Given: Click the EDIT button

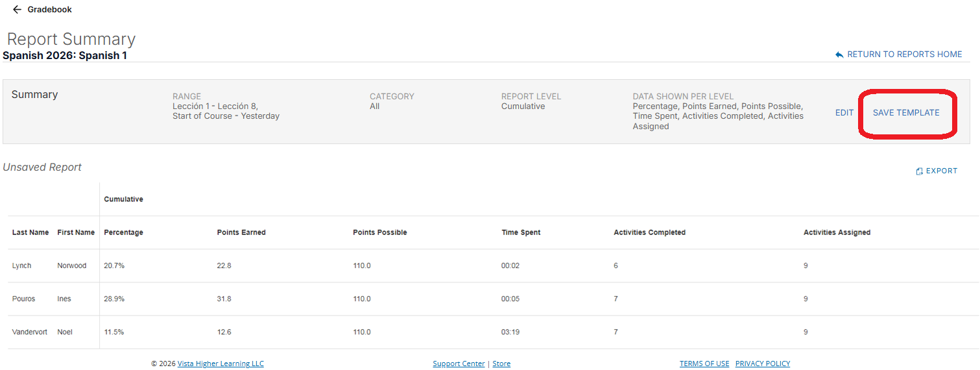Looking at the screenshot, I should [844, 113].
